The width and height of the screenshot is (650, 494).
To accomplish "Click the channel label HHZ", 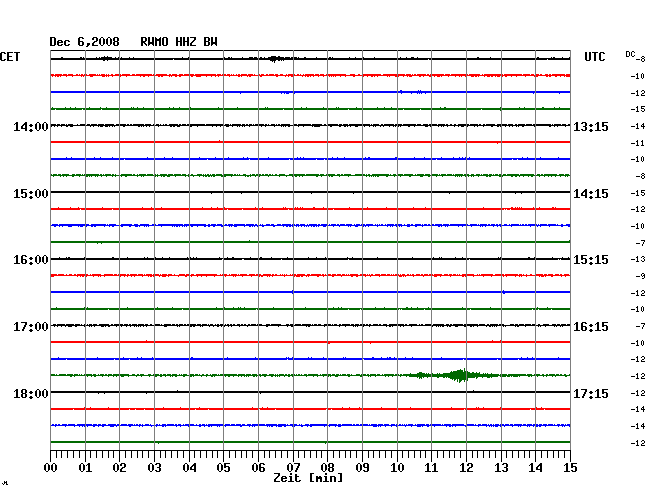I will point(186,42).
